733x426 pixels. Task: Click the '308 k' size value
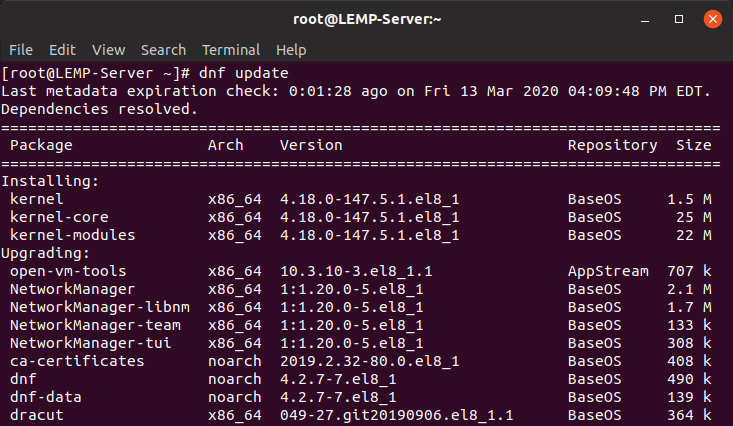pos(690,343)
